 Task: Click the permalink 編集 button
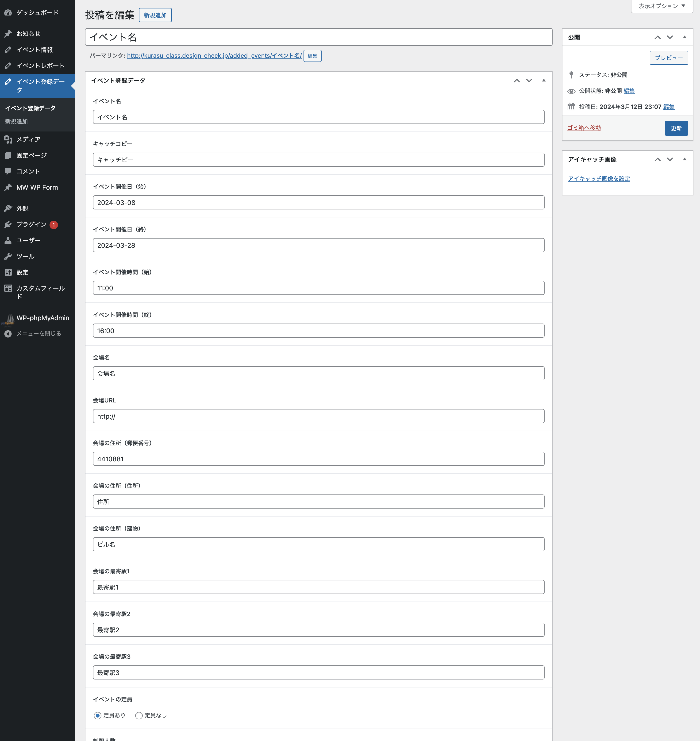coord(312,56)
